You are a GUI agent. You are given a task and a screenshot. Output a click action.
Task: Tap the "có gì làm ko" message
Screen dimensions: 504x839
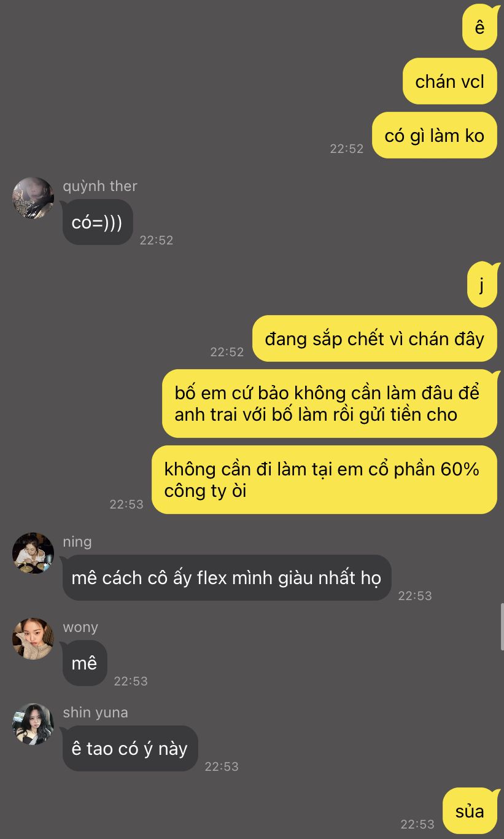[x=435, y=135]
